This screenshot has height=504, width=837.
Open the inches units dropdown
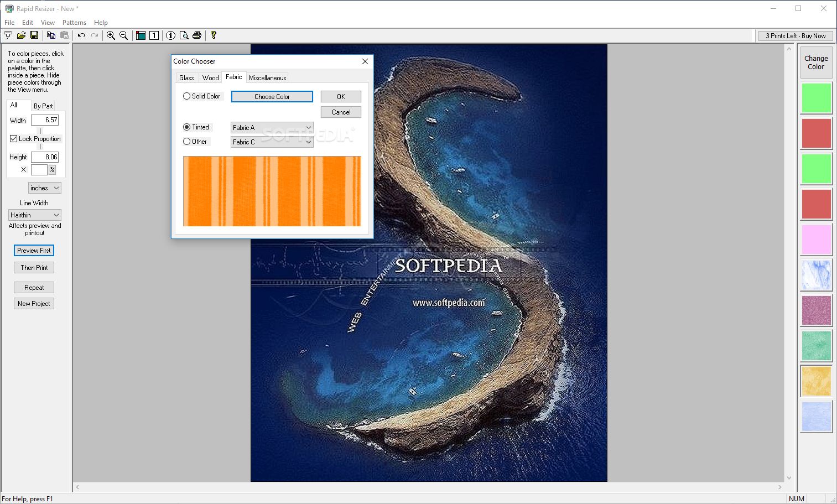[x=44, y=188]
